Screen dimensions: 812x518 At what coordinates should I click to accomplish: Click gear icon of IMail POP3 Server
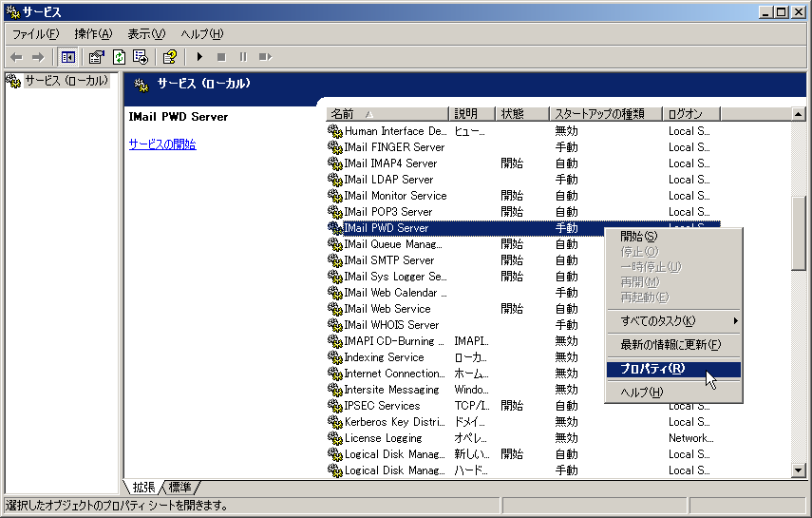tap(335, 212)
